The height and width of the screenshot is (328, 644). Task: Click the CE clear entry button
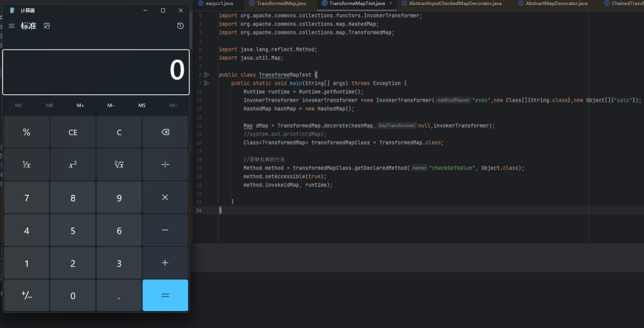[x=73, y=132]
